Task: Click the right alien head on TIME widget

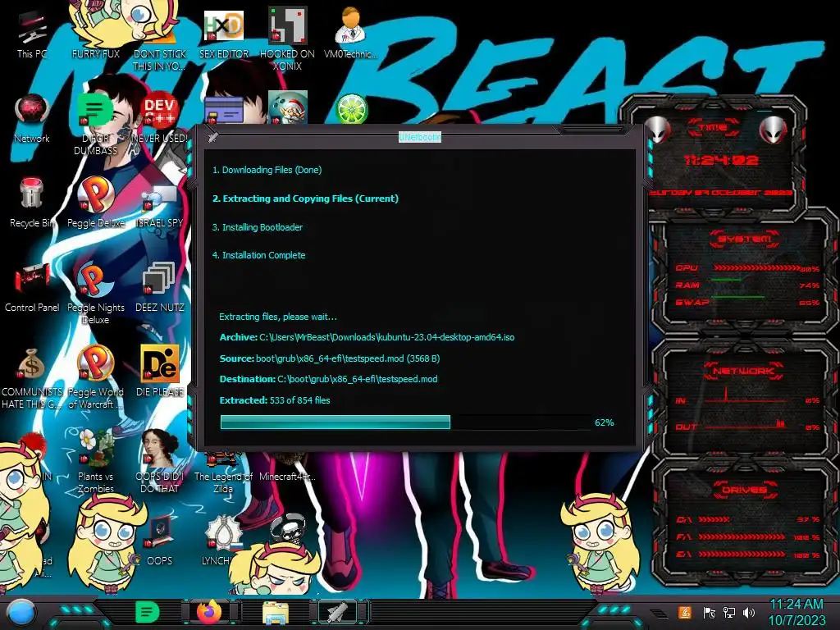Action: pyautogui.click(x=774, y=129)
